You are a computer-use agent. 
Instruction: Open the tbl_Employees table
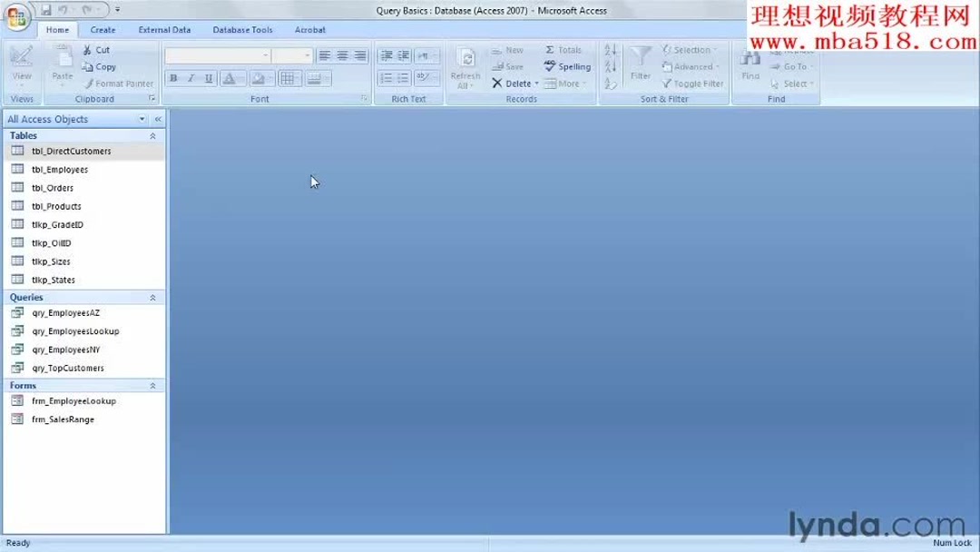point(62,169)
